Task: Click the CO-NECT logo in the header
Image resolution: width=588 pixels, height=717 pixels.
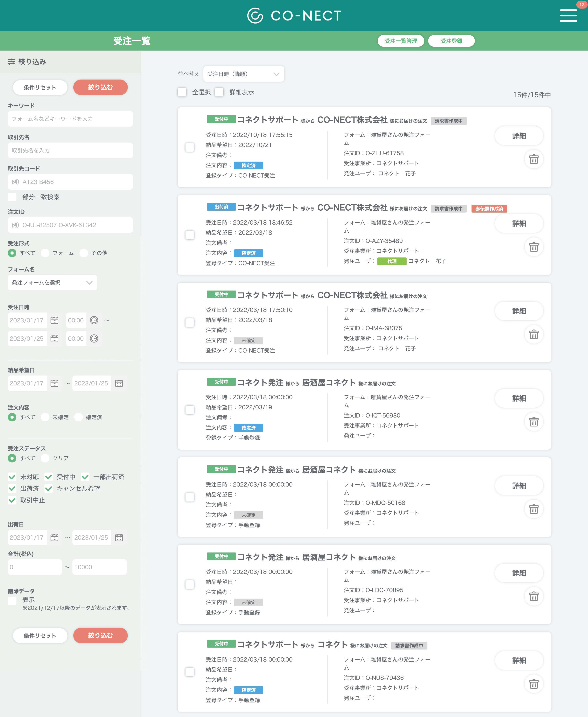Action: [x=294, y=16]
